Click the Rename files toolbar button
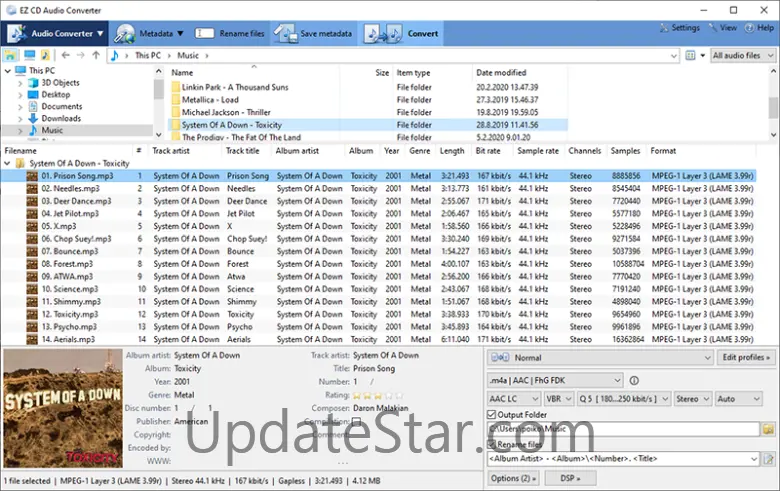 point(230,33)
